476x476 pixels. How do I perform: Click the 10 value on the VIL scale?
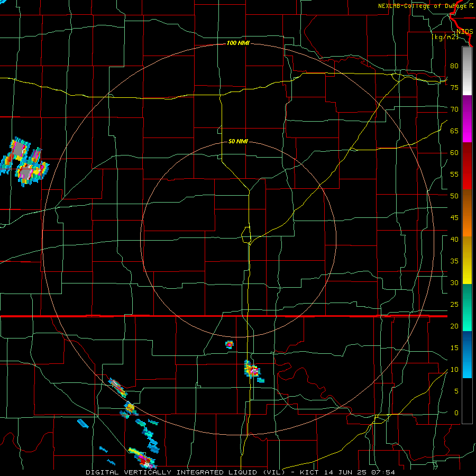click(x=454, y=370)
